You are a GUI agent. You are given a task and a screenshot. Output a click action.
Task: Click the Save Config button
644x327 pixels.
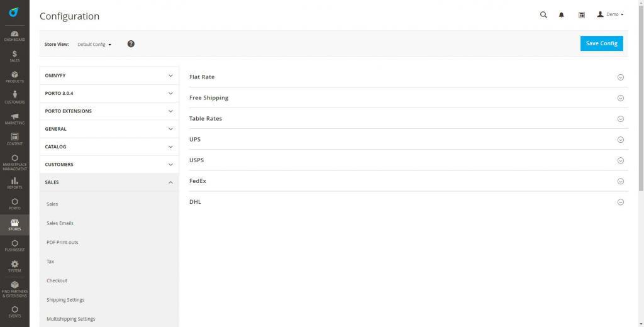(x=601, y=43)
